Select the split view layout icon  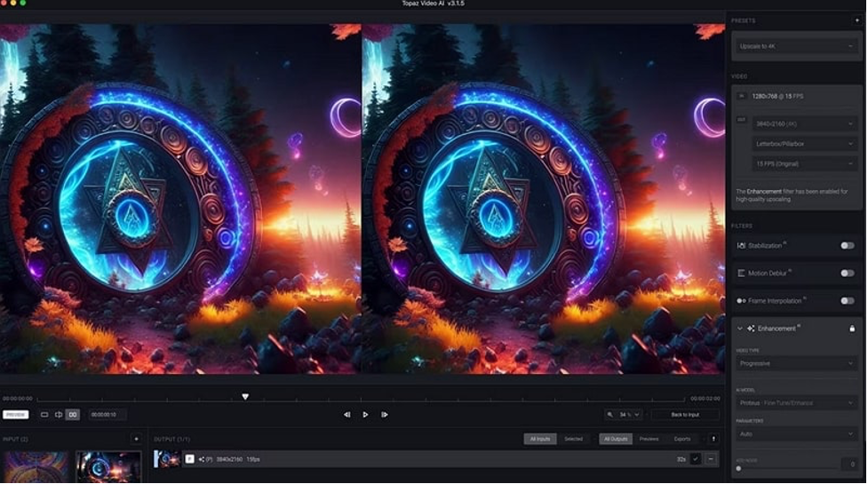(x=59, y=415)
